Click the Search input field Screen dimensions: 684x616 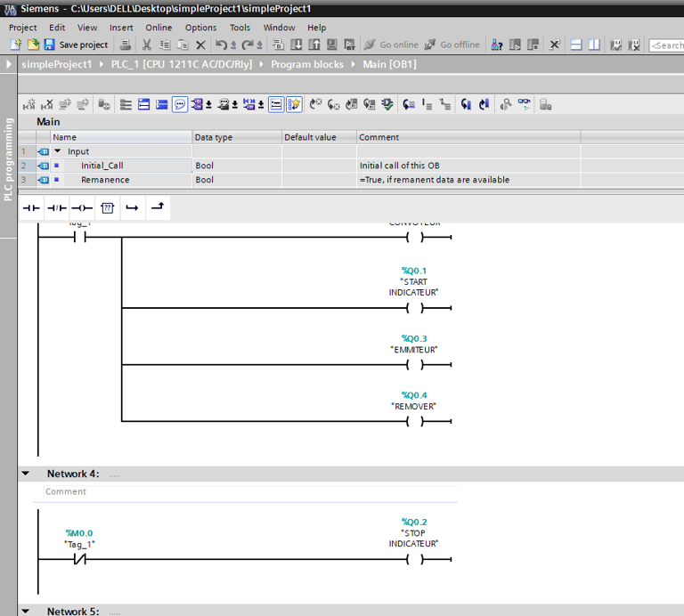tap(668, 45)
